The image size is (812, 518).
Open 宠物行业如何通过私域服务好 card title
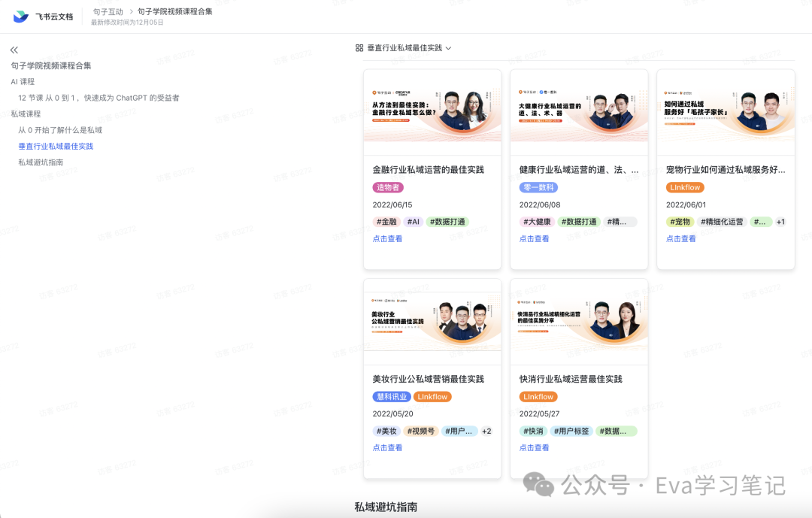pos(725,170)
